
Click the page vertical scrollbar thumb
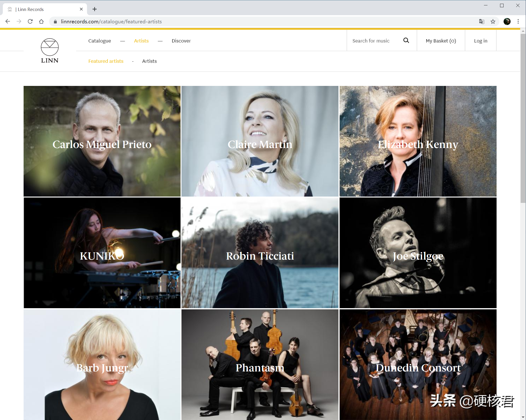(x=523, y=118)
